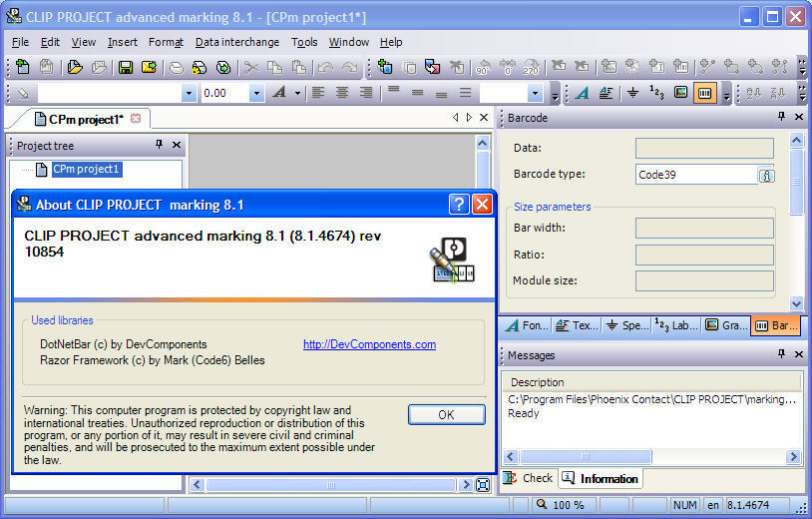This screenshot has height=519, width=812.
Task: Click the Rotate 270° icon
Action: tap(531, 67)
